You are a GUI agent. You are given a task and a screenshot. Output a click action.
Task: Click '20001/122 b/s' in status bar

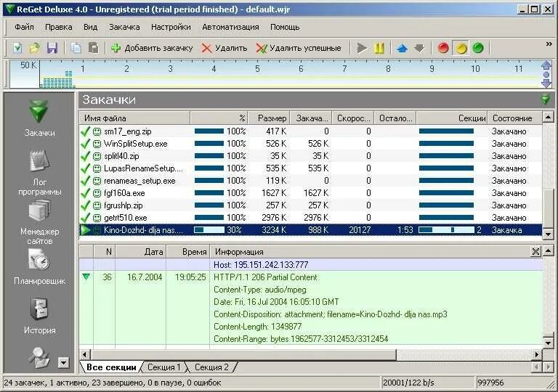408,383
